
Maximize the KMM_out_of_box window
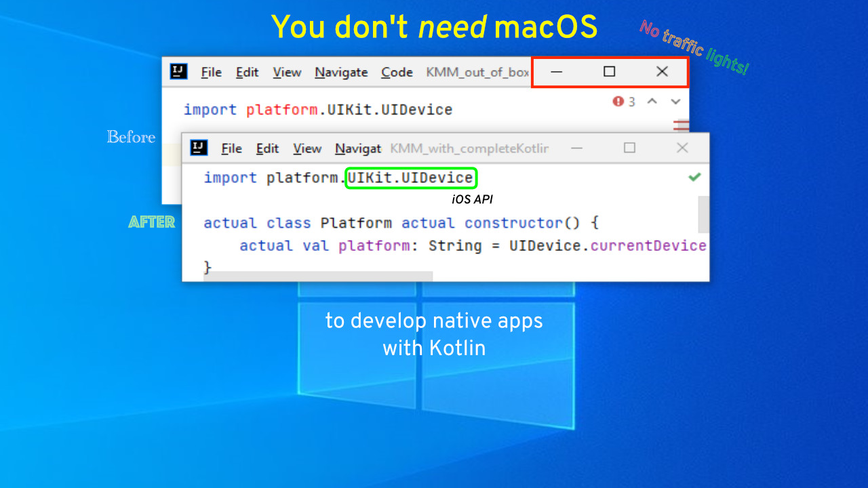pyautogui.click(x=609, y=71)
